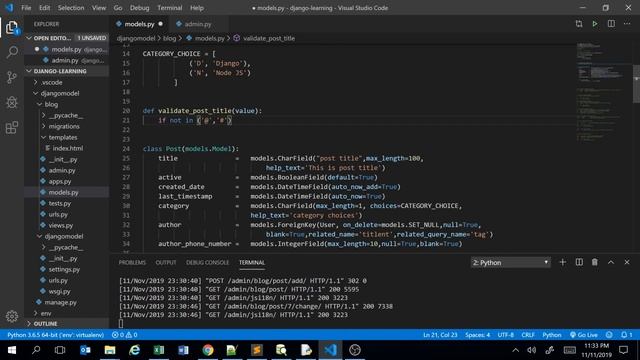The image size is (640, 360).
Task: Open settings.py in explorer
Action: 64,269
